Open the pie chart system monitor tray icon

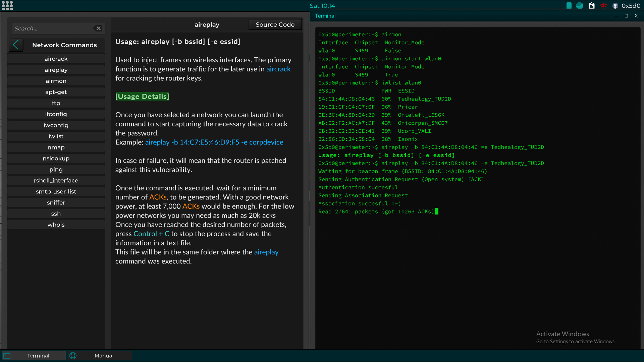580,6
